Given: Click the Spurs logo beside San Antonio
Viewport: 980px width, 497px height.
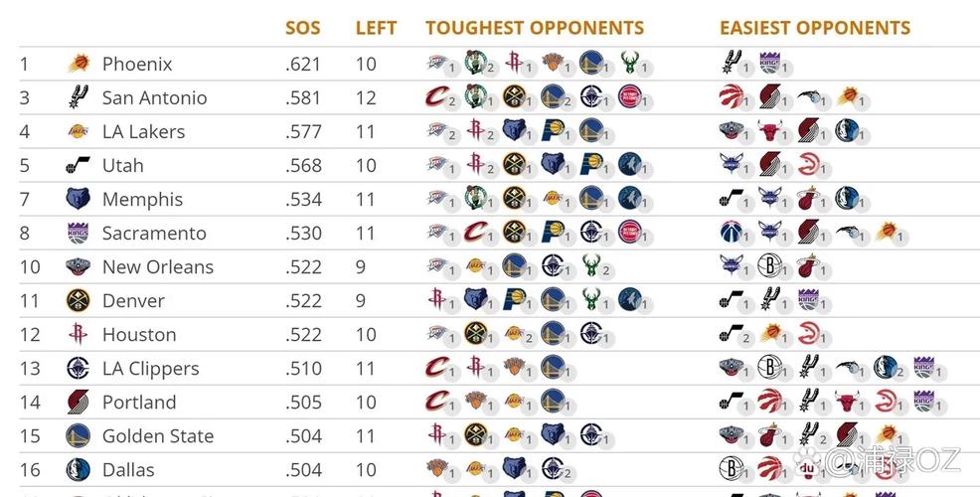Looking at the screenshot, I should pos(78,97).
